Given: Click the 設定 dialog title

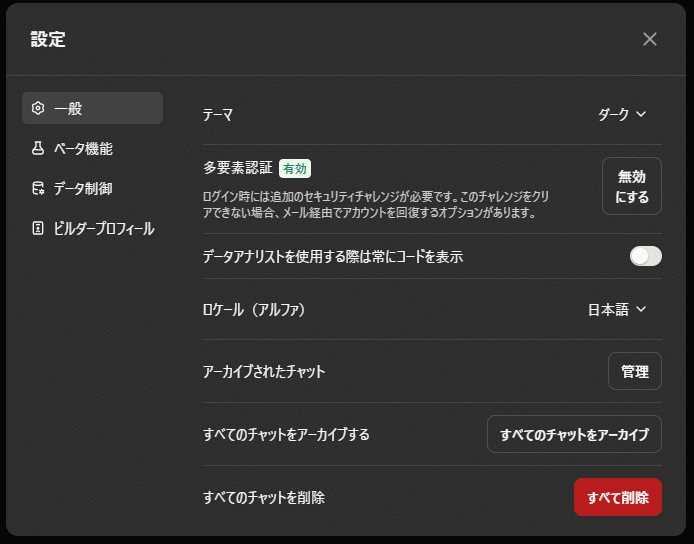Looking at the screenshot, I should (48, 39).
